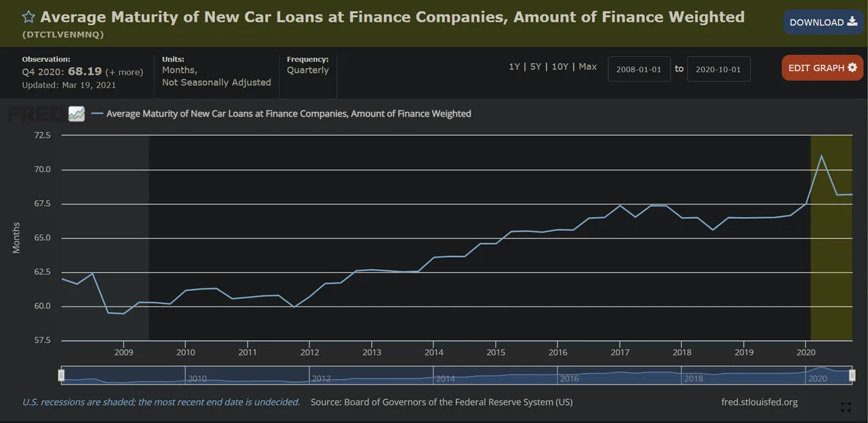Viewport: 868px width, 423px height.
Task: Click the Source: Board of Governors text
Action: point(441,402)
